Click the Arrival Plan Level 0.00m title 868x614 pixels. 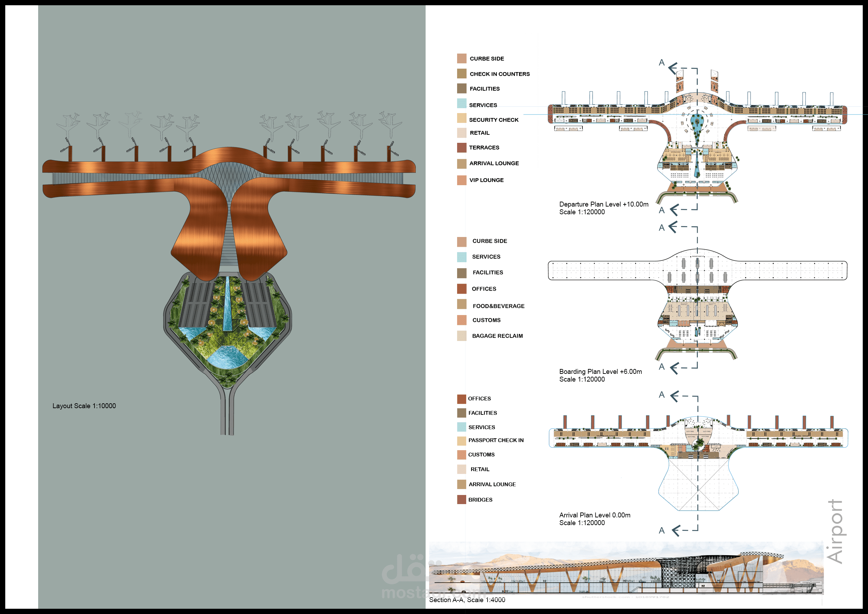(x=595, y=515)
